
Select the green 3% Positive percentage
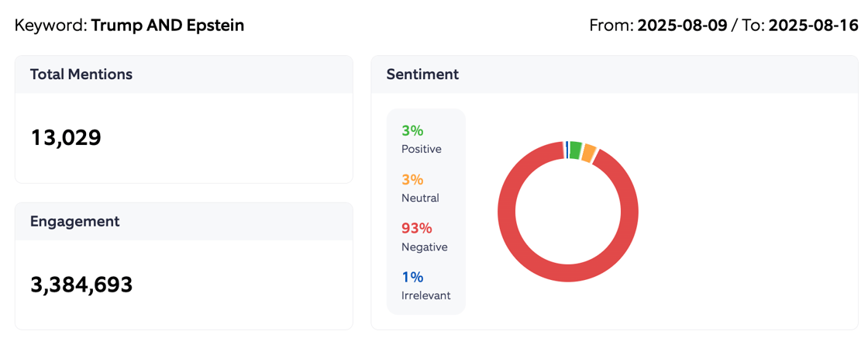point(412,130)
